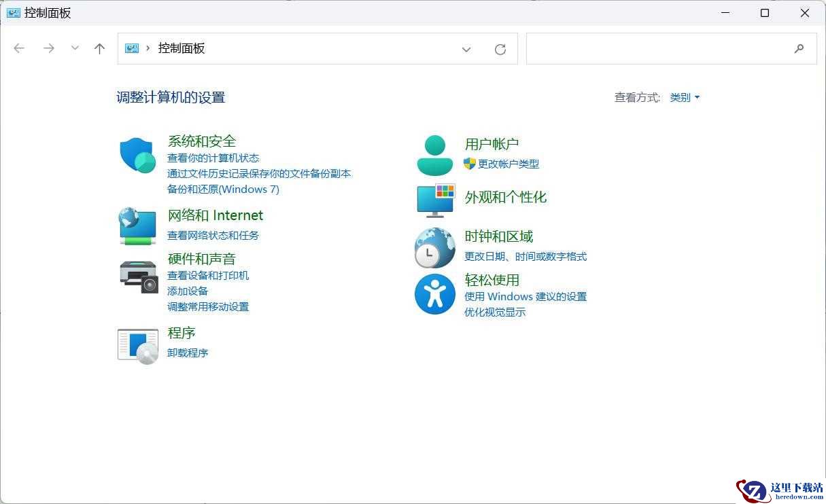
Task: Expand the 查看方式 类别 dropdown
Action: tap(685, 98)
